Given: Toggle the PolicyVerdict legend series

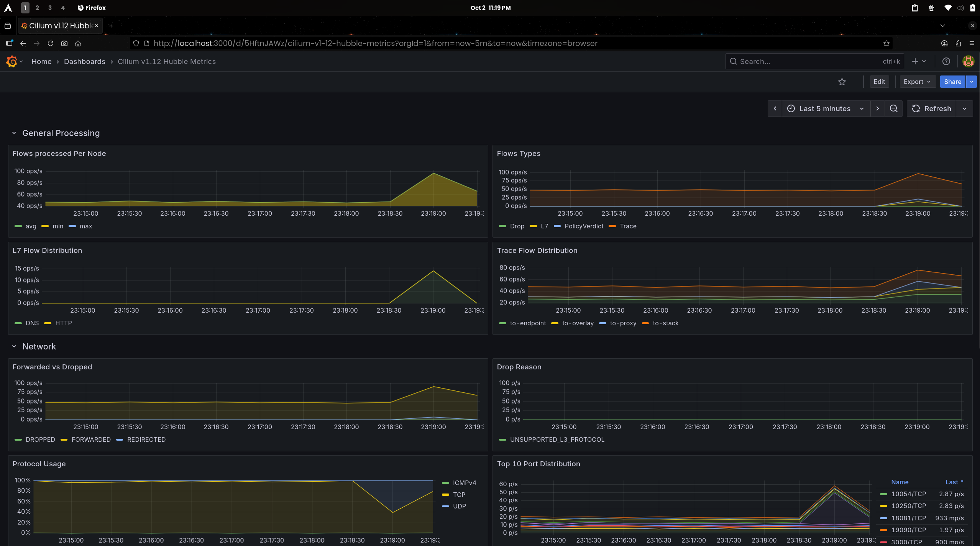Looking at the screenshot, I should (x=583, y=226).
